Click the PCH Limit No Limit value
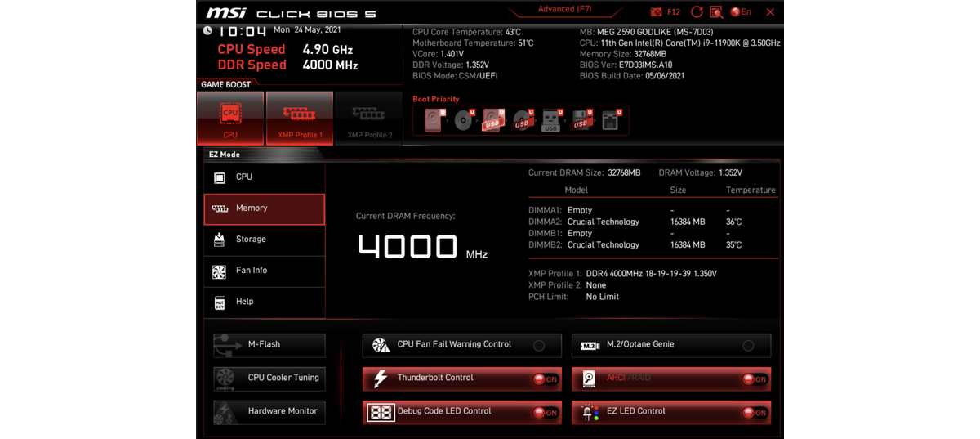The image size is (980, 439). (603, 297)
